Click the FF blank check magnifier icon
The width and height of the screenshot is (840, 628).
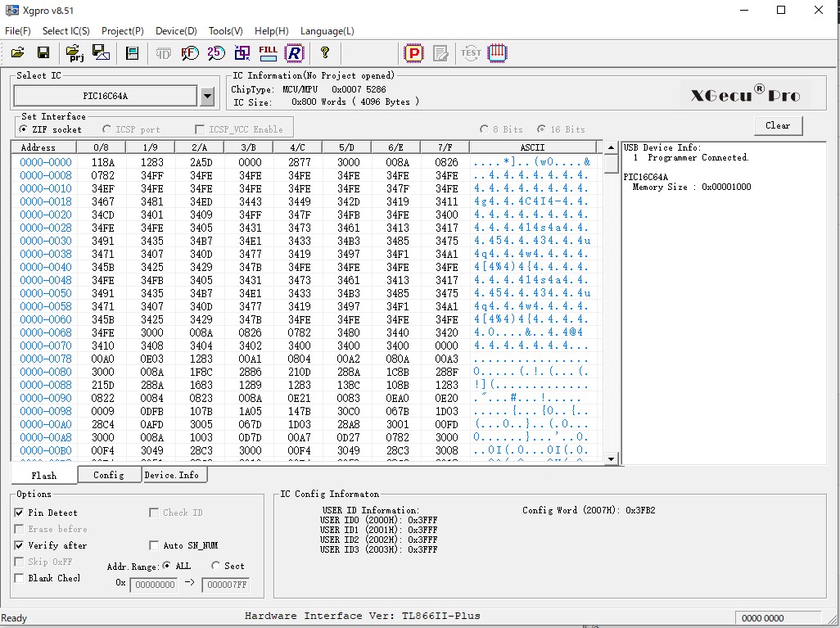click(190, 52)
